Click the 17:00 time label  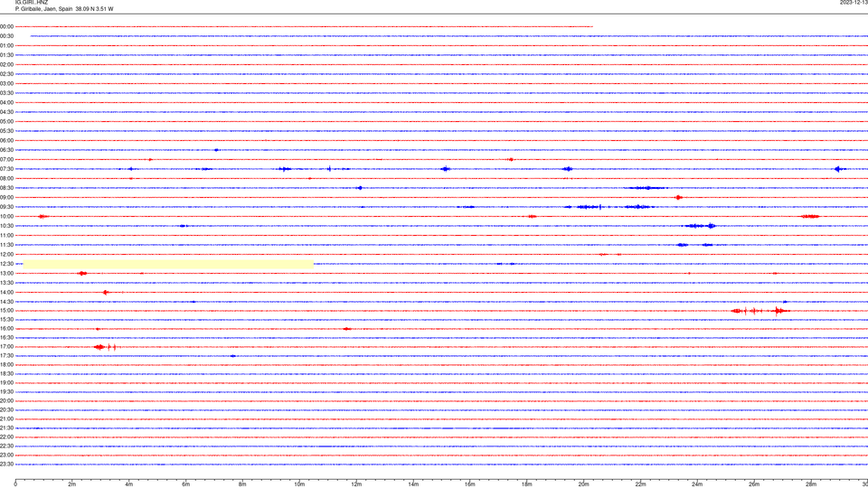click(6, 347)
